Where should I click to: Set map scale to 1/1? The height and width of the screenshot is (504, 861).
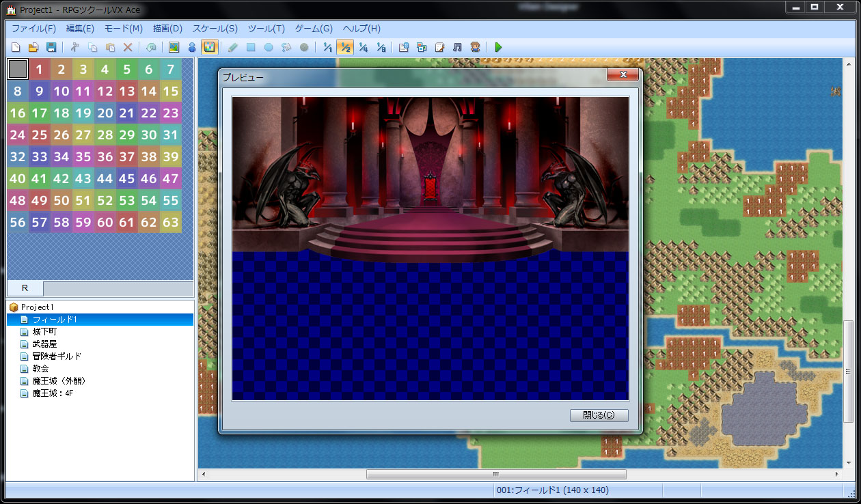327,48
